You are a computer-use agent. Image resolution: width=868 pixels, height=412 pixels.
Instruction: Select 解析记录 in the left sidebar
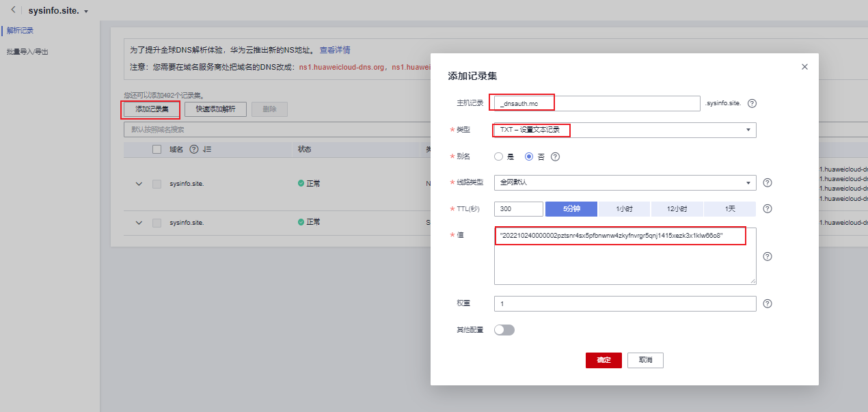(x=21, y=30)
